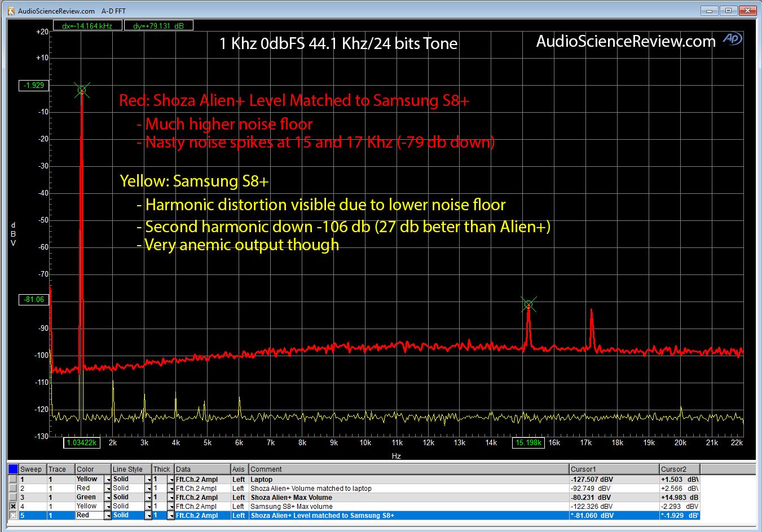Toggle visibility checkbox for sweep 1 Laptop
Image resolution: width=762 pixels, height=532 pixels.
coord(13,480)
